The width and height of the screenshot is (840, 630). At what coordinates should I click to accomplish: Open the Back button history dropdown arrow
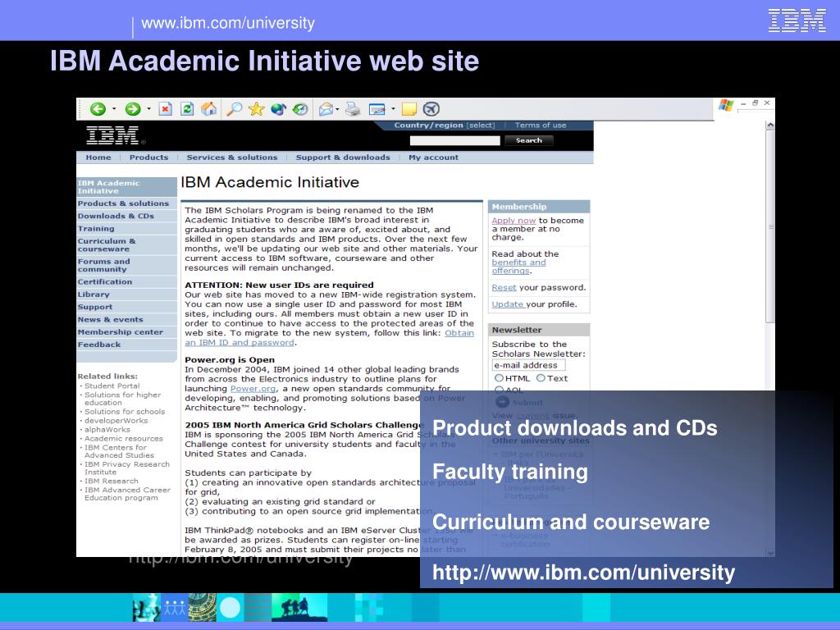114,109
